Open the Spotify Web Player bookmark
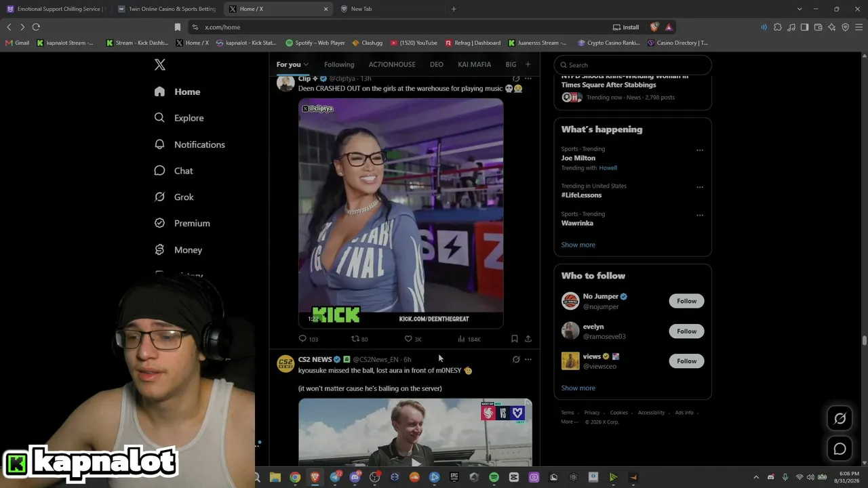Screen dimensions: 868x488 [x=315, y=43]
